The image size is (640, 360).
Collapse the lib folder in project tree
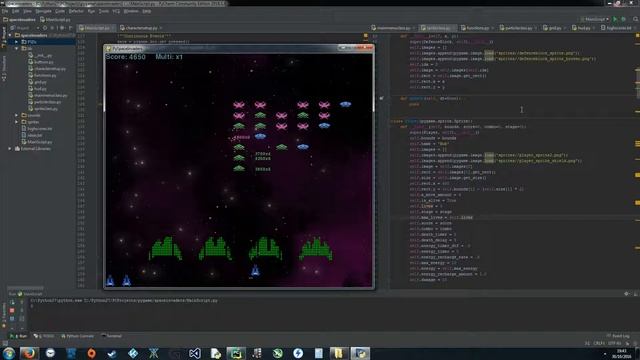point(17,49)
